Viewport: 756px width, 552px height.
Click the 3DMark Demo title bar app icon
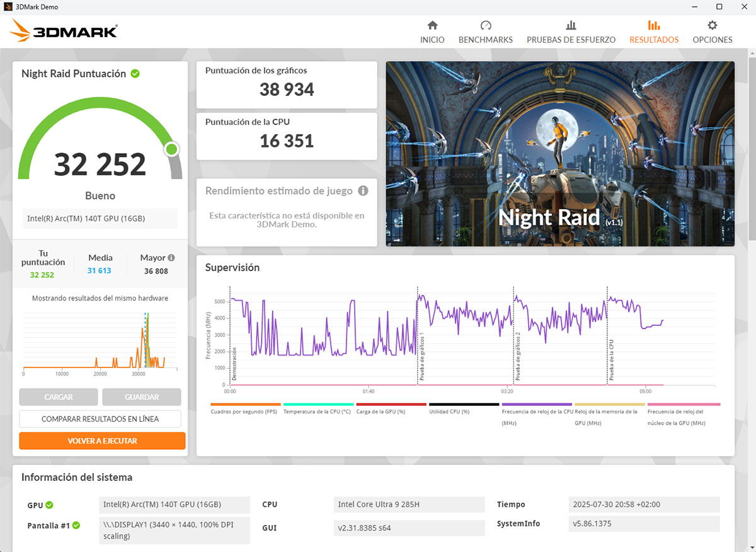tap(8, 6)
